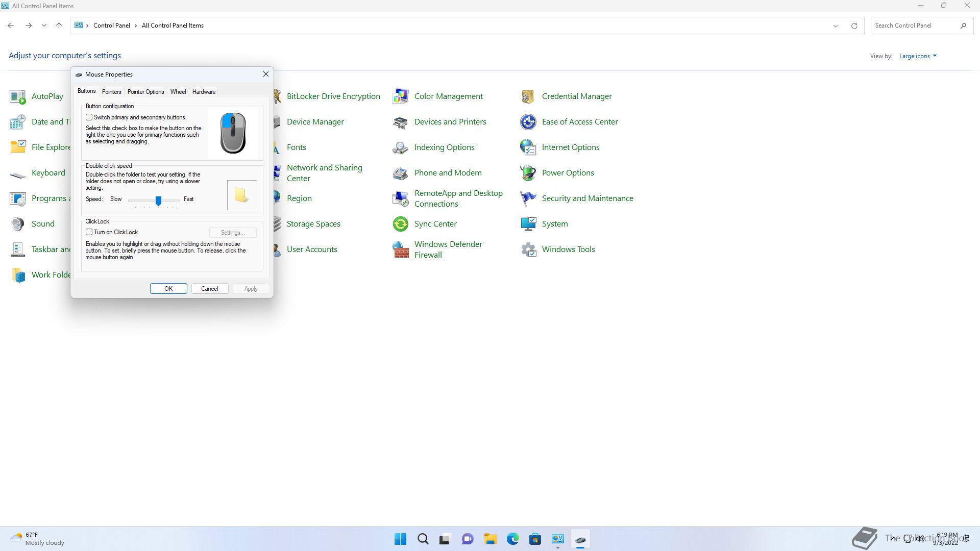Switch to the Pointer Options tab
The height and width of the screenshot is (551, 980).
click(146, 92)
